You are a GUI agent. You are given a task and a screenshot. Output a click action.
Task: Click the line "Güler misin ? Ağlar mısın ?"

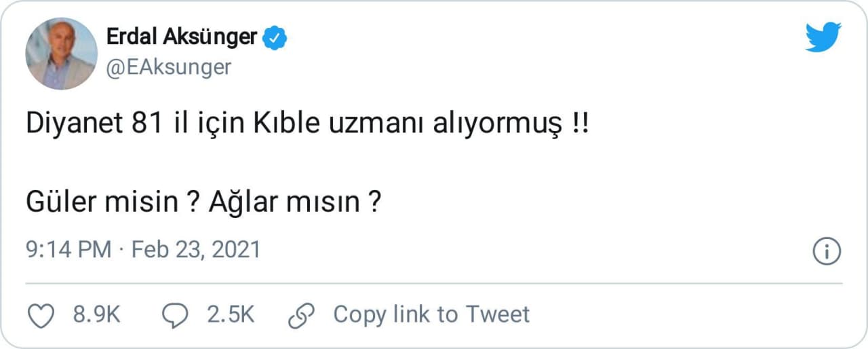[x=202, y=202]
